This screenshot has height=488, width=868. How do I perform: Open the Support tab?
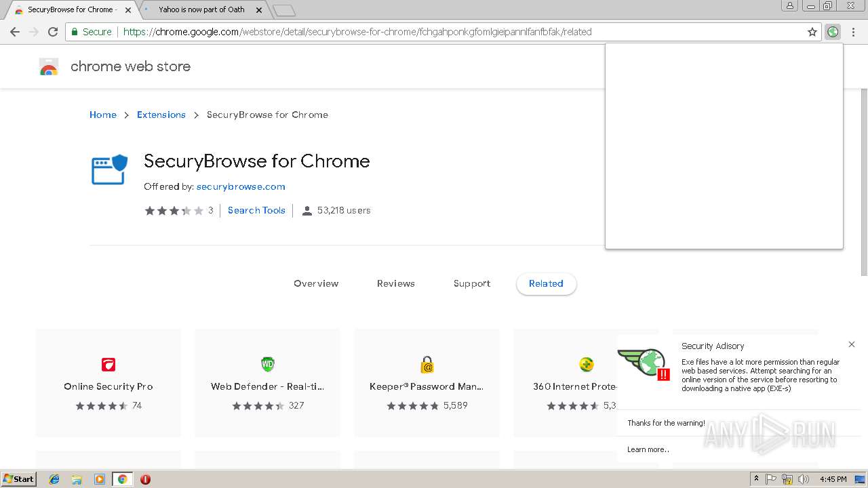(x=472, y=283)
